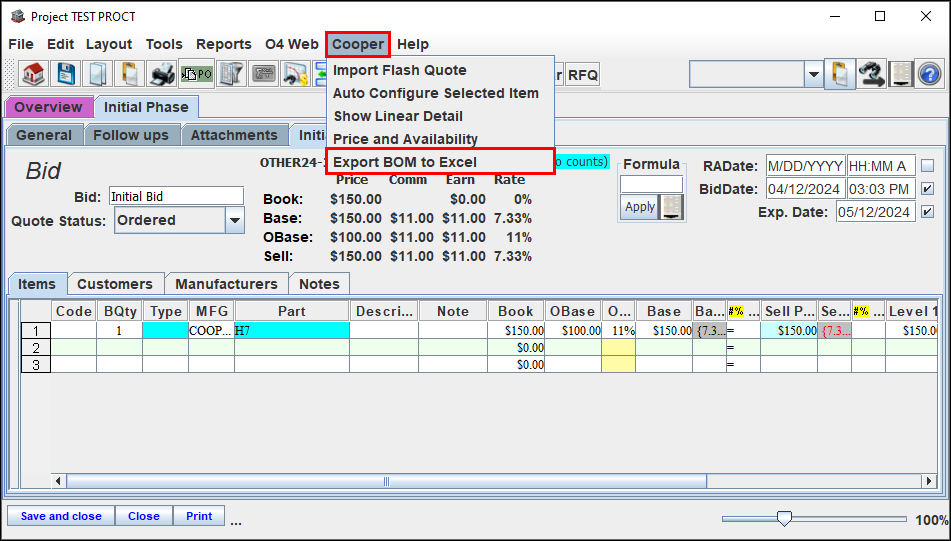
Task: Select the Initial Phase tab
Action: (x=146, y=107)
